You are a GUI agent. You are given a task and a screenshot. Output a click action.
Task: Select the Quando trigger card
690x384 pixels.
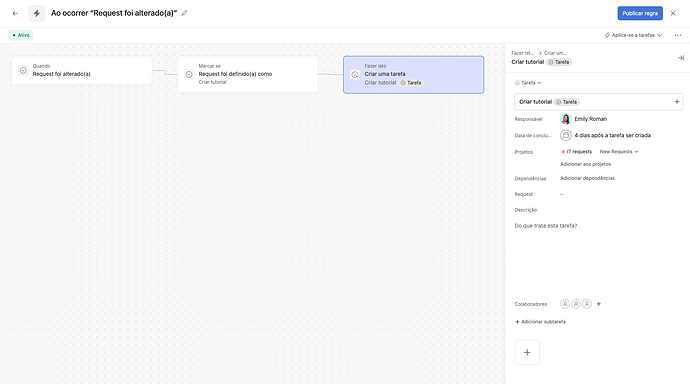82,70
